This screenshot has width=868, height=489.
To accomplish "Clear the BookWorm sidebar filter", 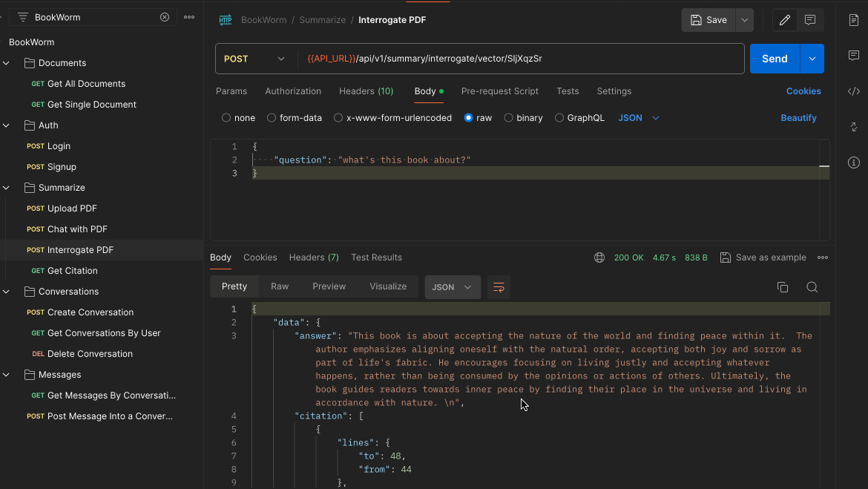I will tap(165, 17).
